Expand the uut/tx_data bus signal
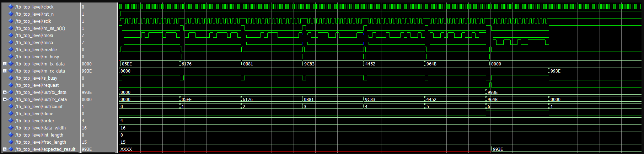 coord(5,92)
